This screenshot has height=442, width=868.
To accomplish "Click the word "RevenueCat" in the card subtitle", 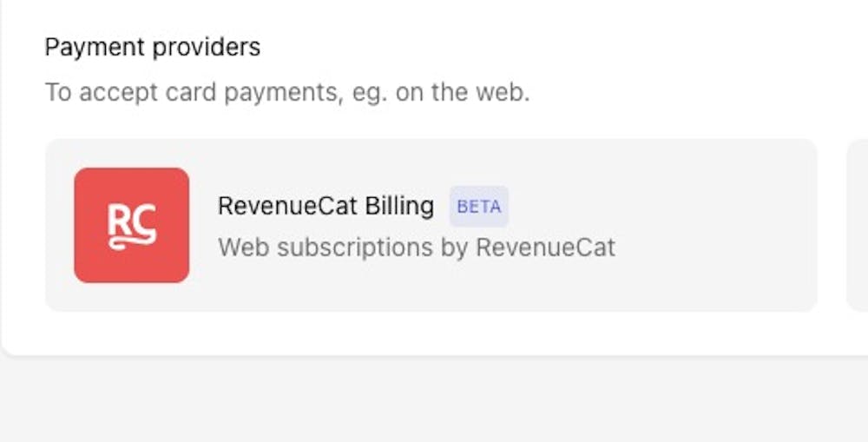I will (x=545, y=247).
